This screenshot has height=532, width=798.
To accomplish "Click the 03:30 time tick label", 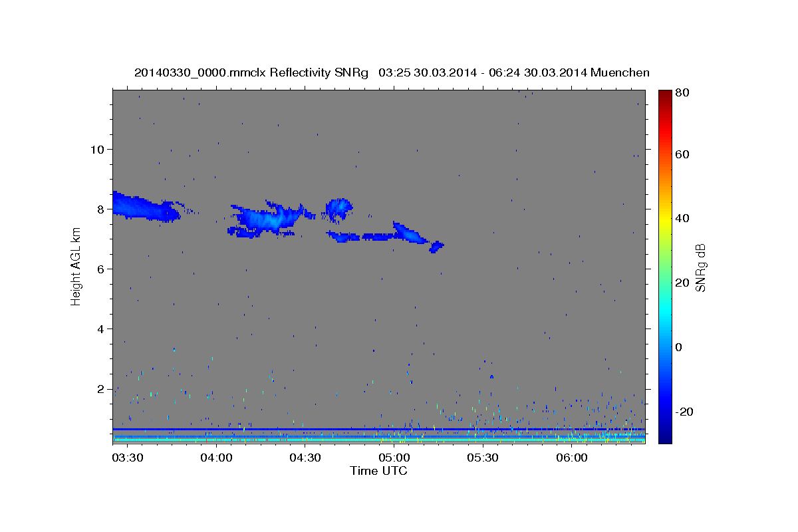I will point(127,458).
